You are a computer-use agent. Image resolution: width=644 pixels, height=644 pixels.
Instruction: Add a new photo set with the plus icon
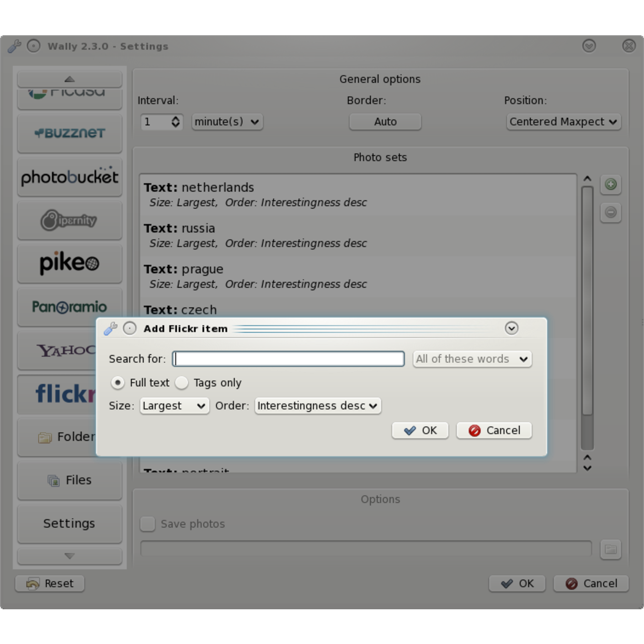(610, 185)
